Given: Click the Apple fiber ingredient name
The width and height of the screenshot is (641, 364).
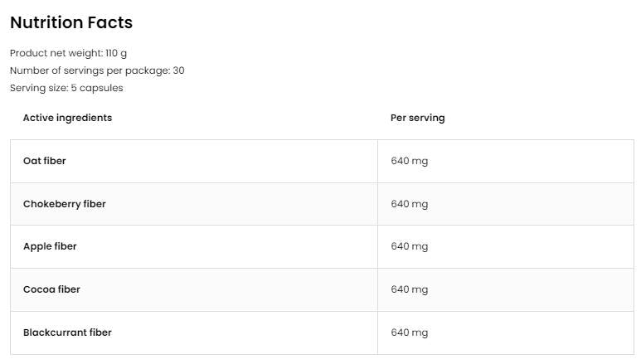Looking at the screenshot, I should coord(50,246).
